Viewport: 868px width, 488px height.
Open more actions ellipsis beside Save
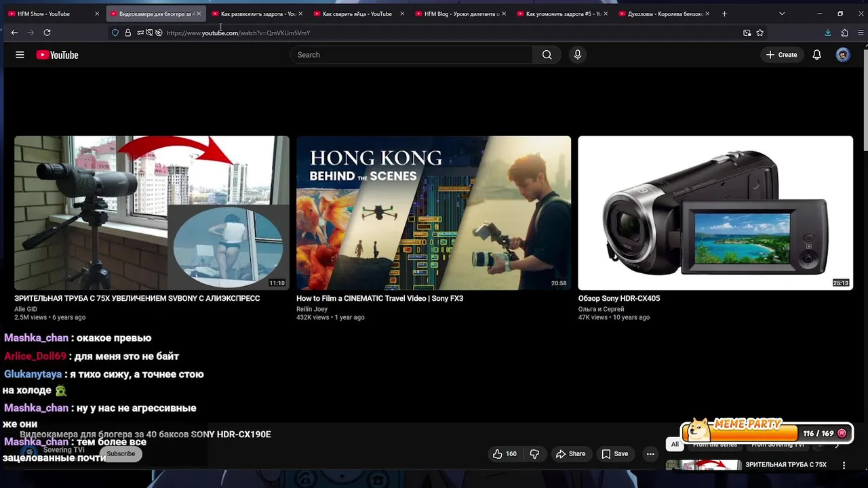650,454
